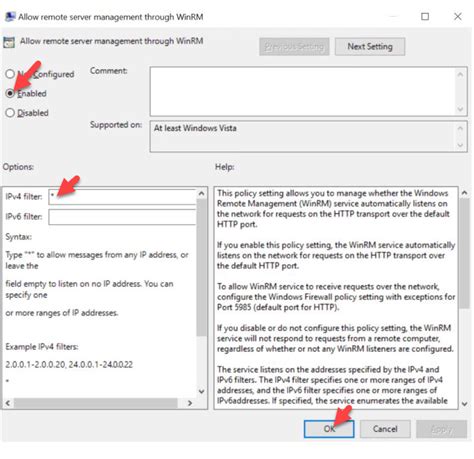The image size is (474, 459).
Task: Click Help pane vertical scrollbar thumb
Action: 464,254
